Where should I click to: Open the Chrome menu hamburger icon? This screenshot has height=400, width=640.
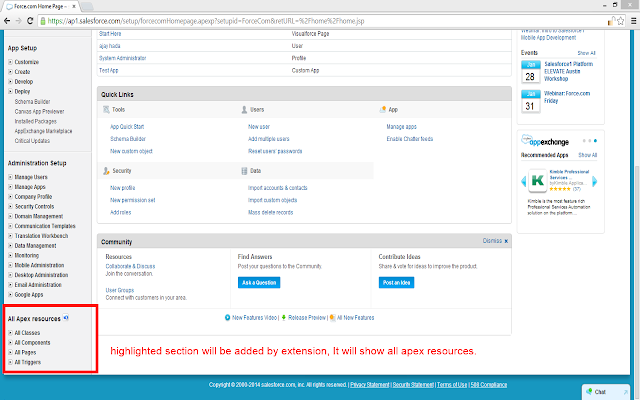point(634,21)
